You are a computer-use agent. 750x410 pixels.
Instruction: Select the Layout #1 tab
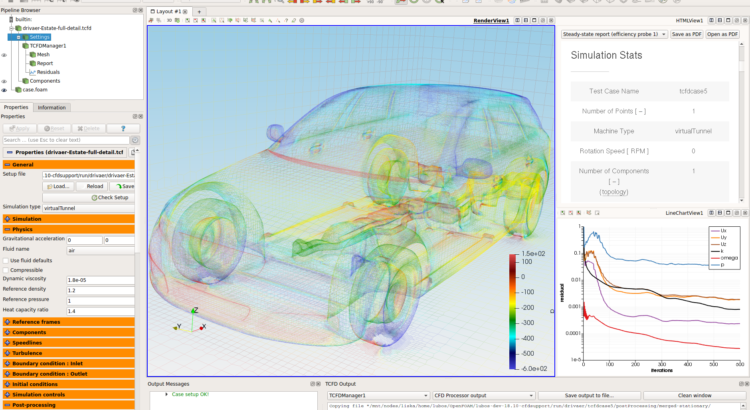click(x=168, y=11)
